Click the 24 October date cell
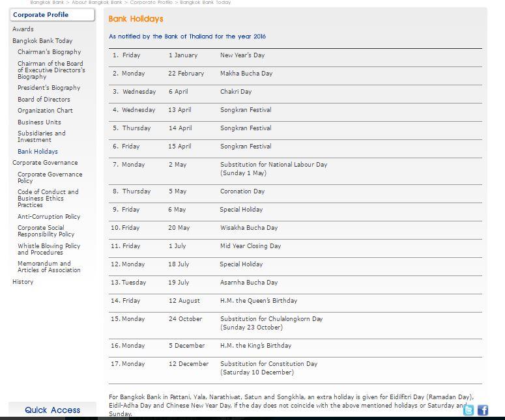The image size is (505, 420). tap(186, 319)
